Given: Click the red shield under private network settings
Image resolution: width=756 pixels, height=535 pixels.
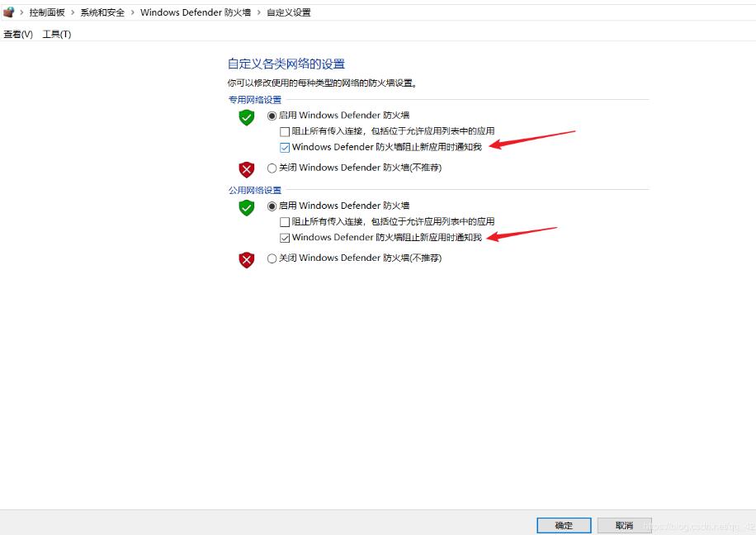Looking at the screenshot, I should [x=247, y=169].
